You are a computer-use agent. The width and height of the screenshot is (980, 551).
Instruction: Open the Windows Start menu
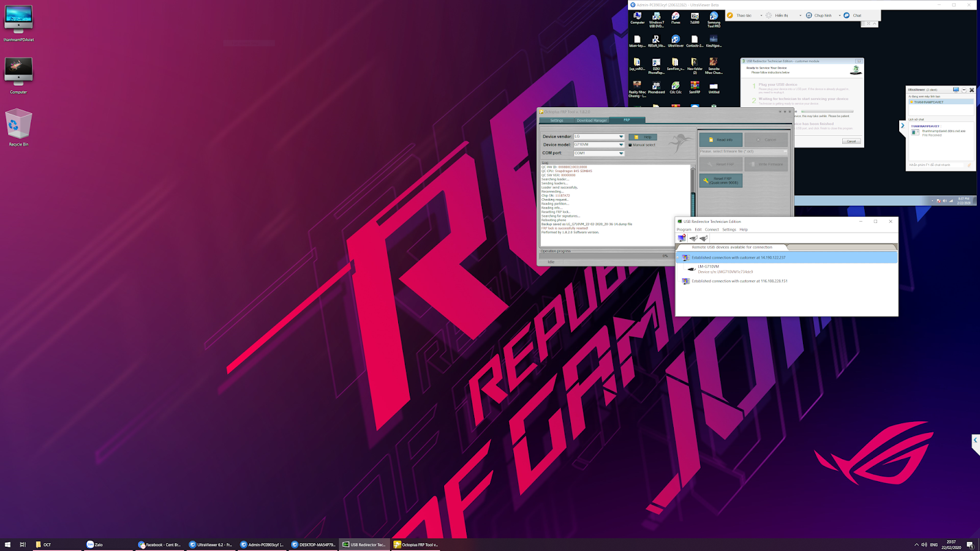coord(8,544)
